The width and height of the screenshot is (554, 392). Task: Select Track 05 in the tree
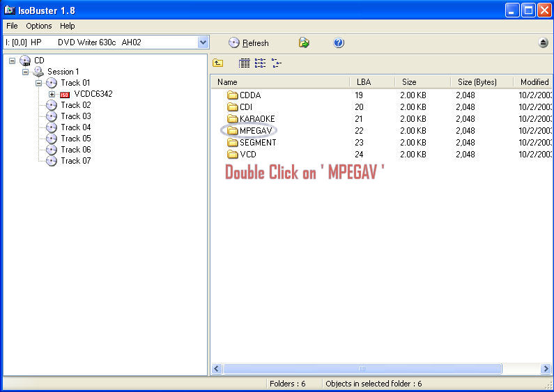76,139
